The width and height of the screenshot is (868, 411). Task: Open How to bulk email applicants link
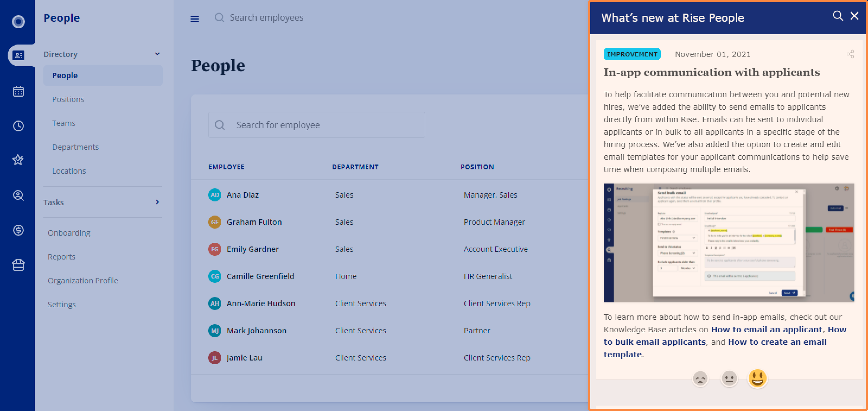654,342
